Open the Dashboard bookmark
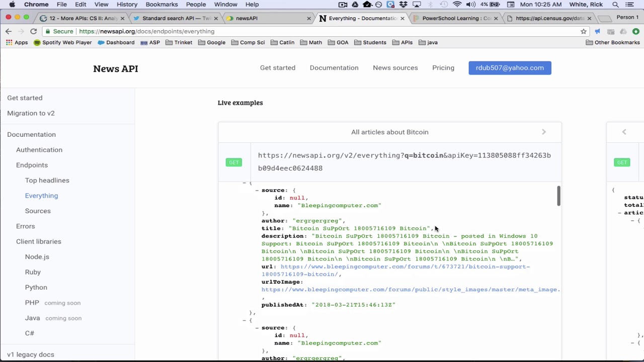The image size is (644, 362). tap(116, 42)
